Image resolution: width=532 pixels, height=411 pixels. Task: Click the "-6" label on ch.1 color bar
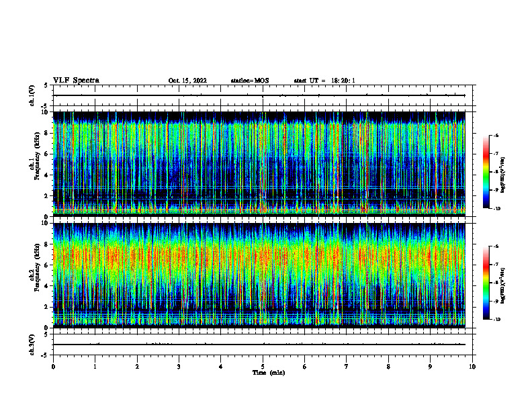(x=495, y=135)
